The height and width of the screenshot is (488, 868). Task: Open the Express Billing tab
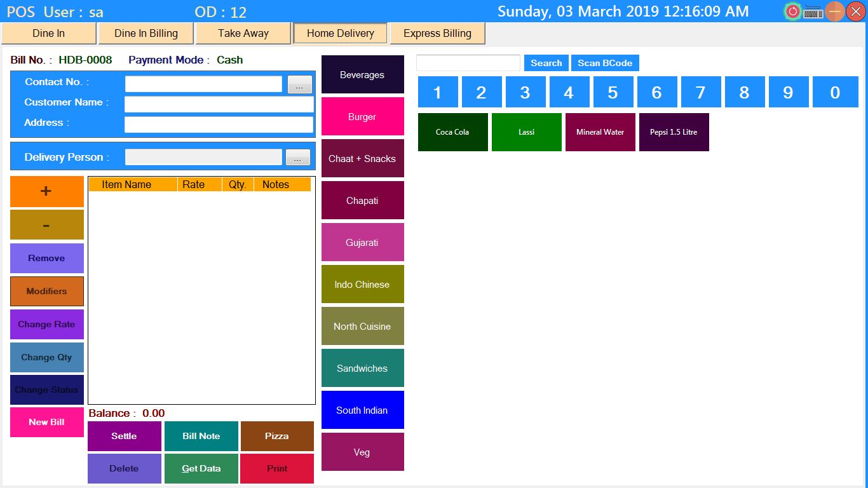point(437,34)
